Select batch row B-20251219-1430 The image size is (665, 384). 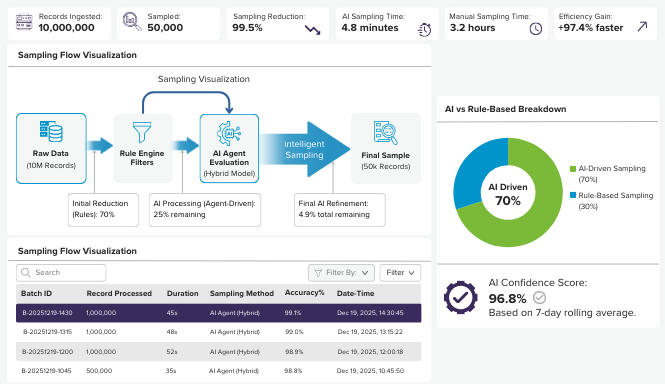[219, 313]
